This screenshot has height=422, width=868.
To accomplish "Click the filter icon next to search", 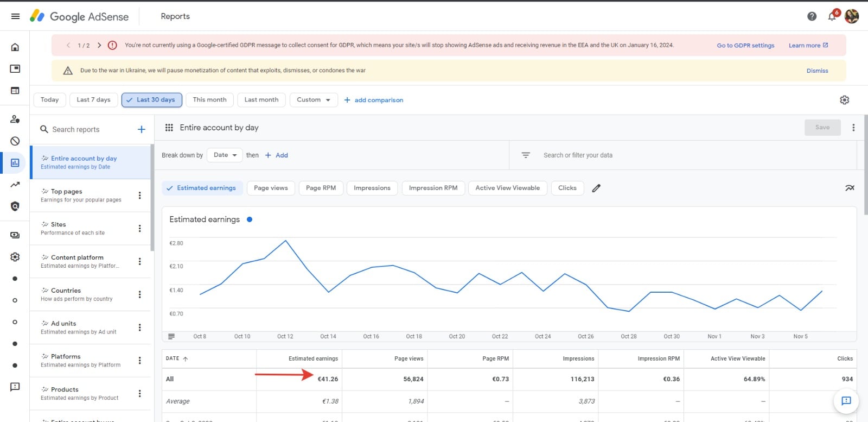I will (x=526, y=155).
